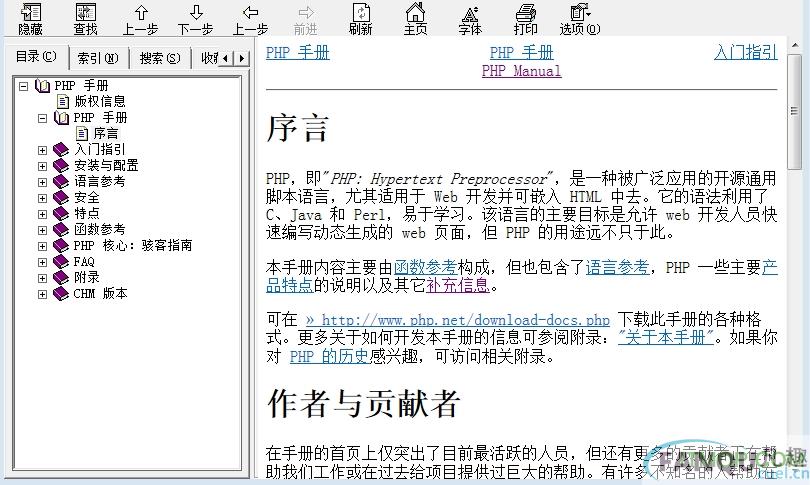
Task: Select the 序言 tree label
Action: (x=105, y=134)
